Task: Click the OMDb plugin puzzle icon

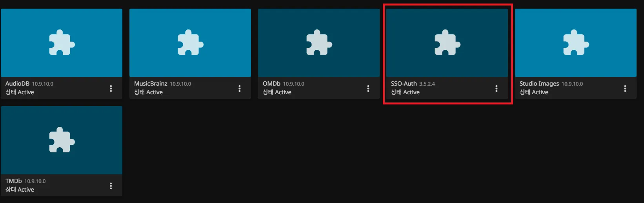Action: [x=319, y=42]
